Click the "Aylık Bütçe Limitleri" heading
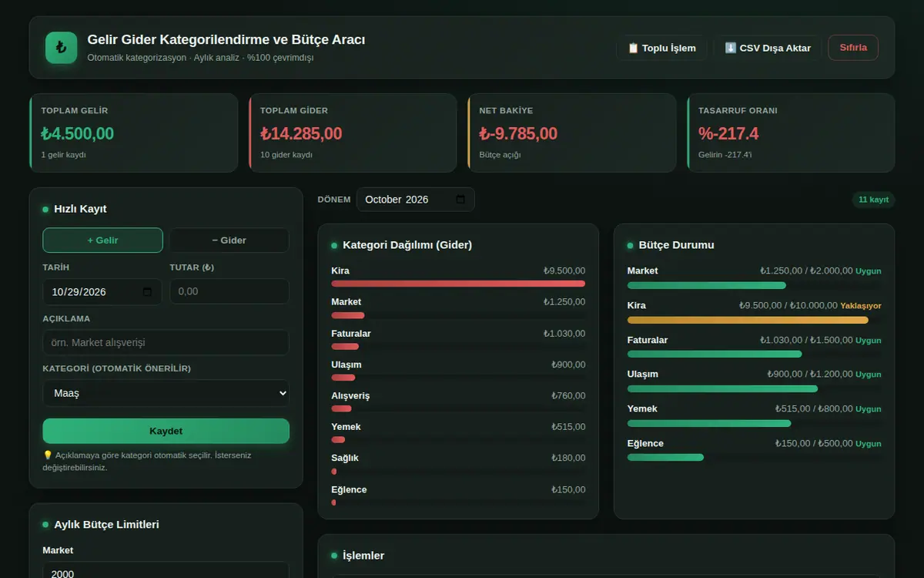Viewport: 924px width, 578px height. (x=106, y=525)
